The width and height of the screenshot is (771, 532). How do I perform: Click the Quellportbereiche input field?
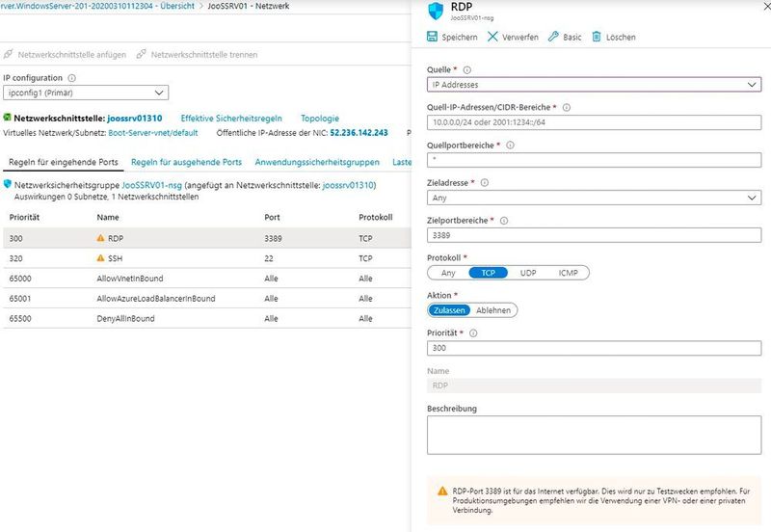[594, 160]
